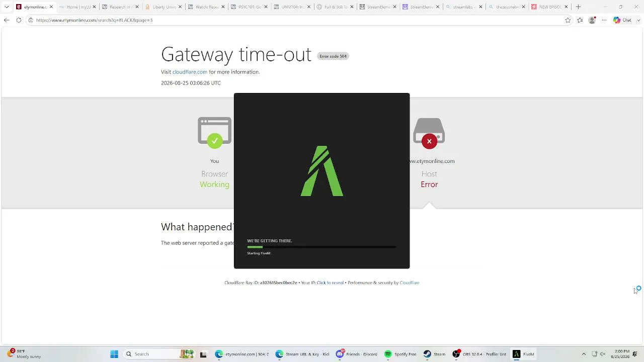Click the 'Error code 504' badge
Image resolution: width=644 pixels, height=362 pixels.
[333, 56]
